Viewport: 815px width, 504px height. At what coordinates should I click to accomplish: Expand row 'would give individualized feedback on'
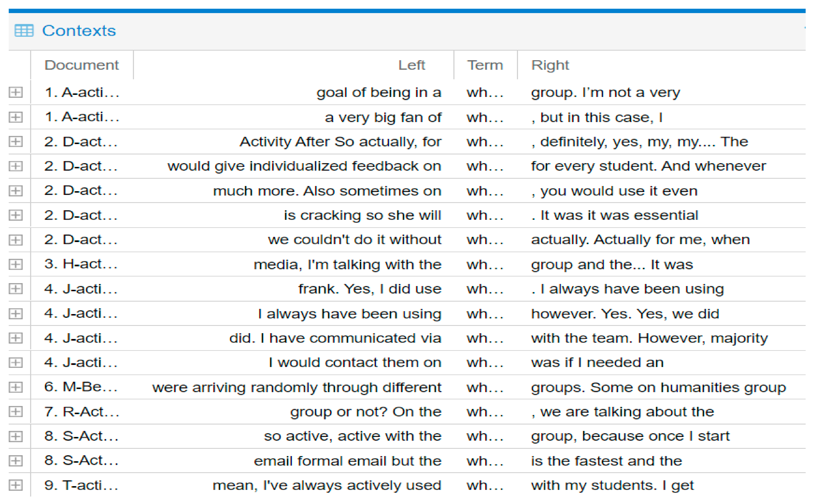[16, 166]
